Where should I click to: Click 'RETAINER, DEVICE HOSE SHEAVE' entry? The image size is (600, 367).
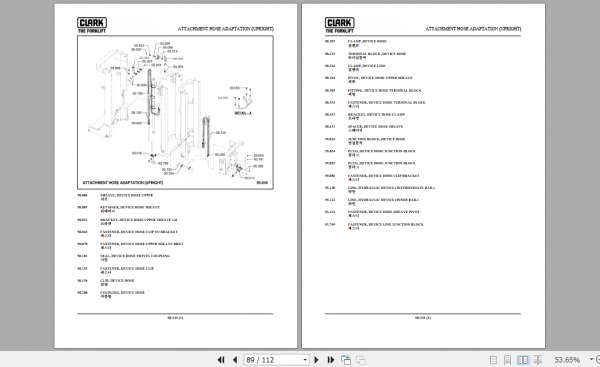(x=130, y=207)
